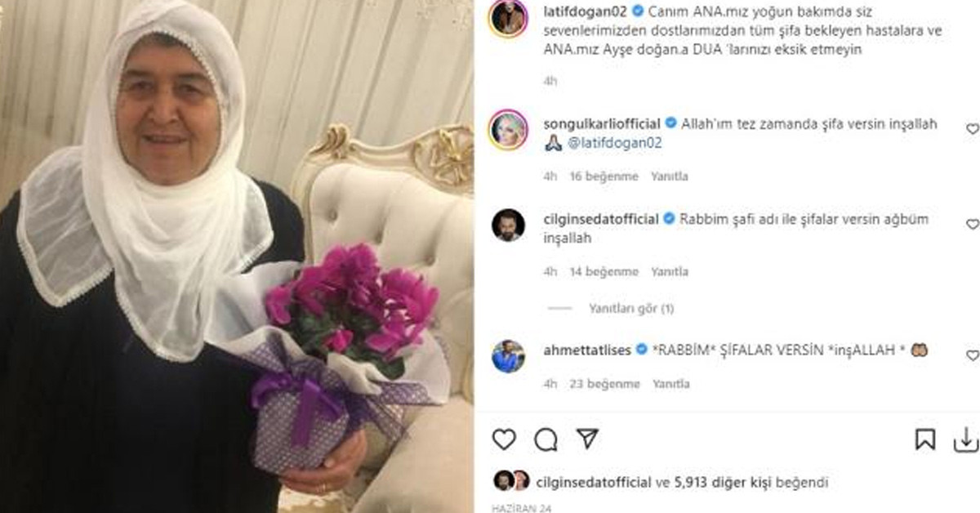
Task: Open the @latifdogan02 mention link
Action: [609, 143]
